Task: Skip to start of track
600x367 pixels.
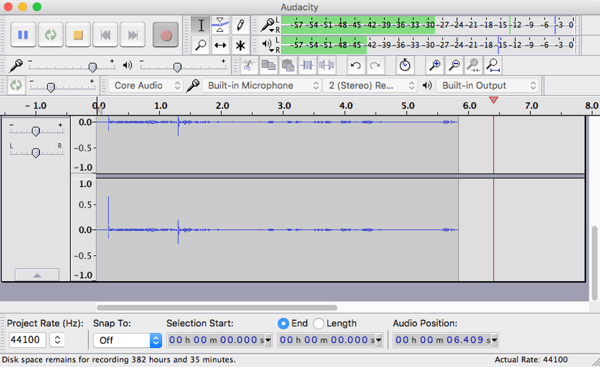Action: pos(105,35)
